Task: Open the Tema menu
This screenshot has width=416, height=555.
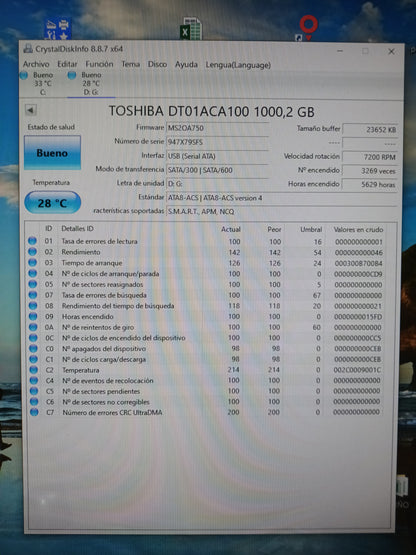Action: pyautogui.click(x=131, y=64)
